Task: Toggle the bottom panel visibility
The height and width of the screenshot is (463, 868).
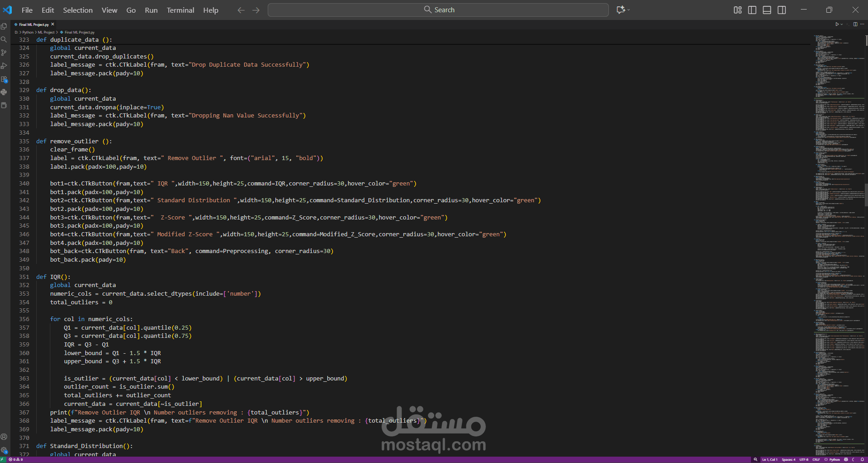Action: (767, 10)
